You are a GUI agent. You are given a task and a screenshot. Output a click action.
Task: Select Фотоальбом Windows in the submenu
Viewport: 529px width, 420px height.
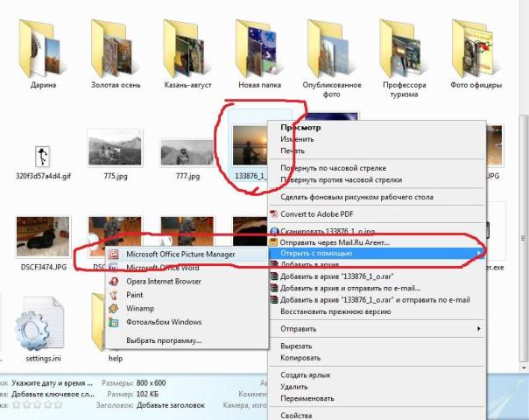165,321
